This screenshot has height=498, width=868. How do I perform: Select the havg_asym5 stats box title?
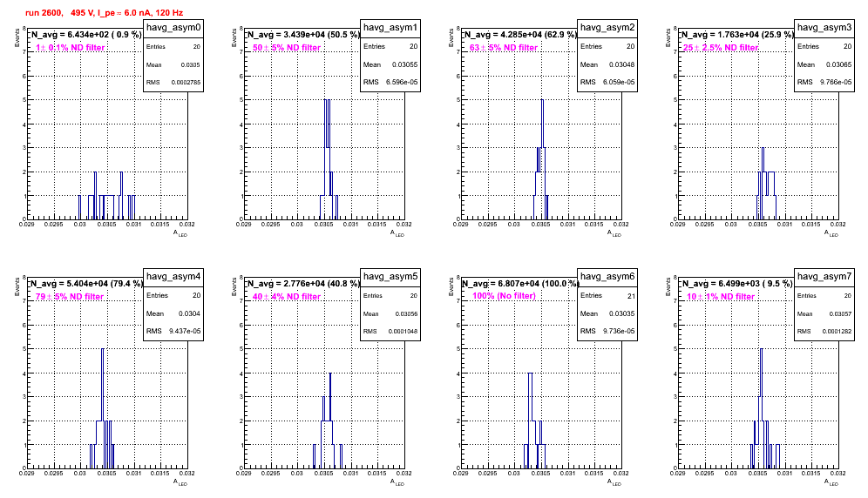390,277
